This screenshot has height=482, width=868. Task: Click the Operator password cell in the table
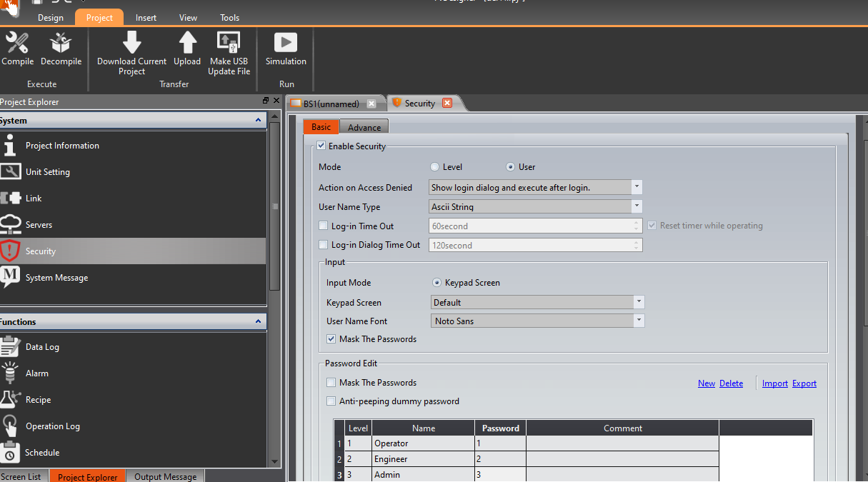(x=500, y=443)
